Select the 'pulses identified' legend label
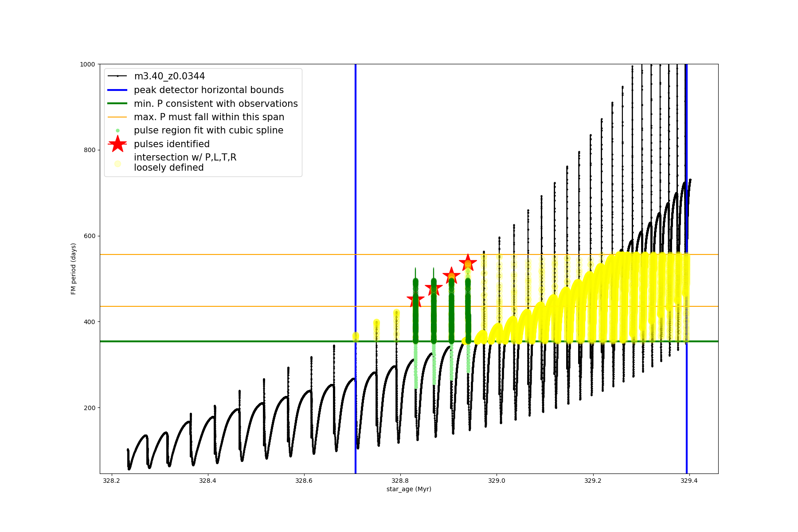The image size is (798, 532). [x=172, y=144]
